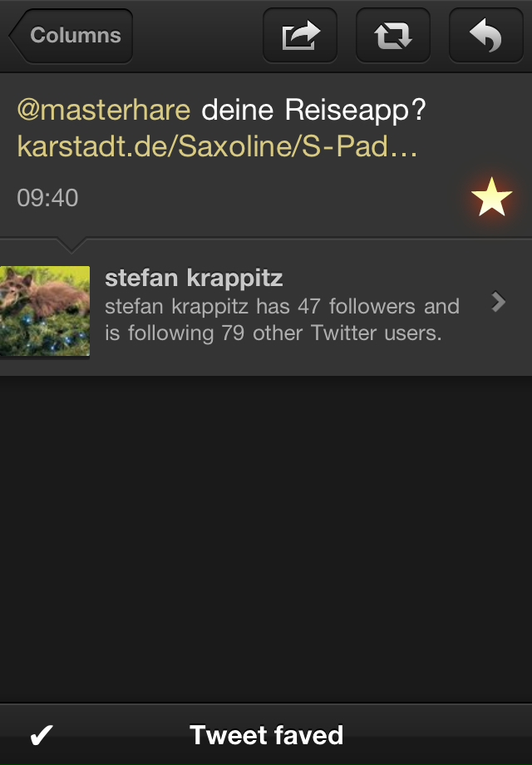Open the karstadt.de Saxoline link

pos(217,146)
